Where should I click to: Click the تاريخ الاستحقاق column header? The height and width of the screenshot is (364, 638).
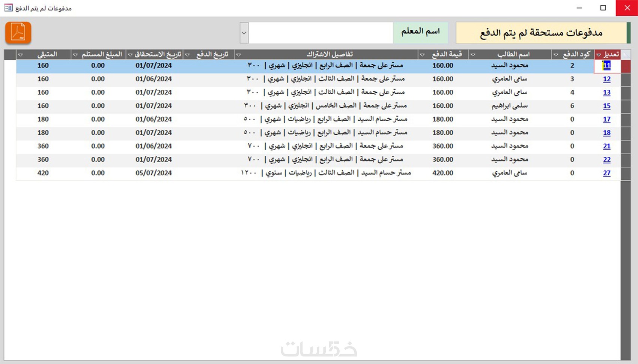coord(155,55)
